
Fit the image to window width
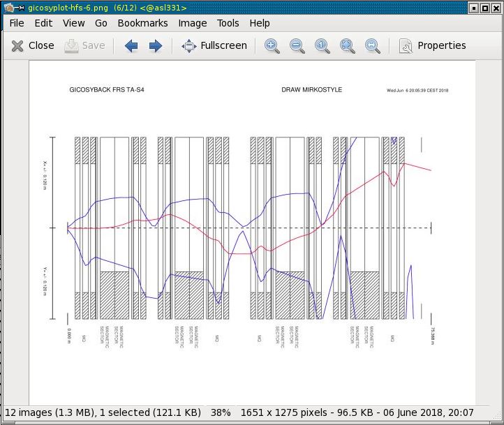tap(373, 46)
